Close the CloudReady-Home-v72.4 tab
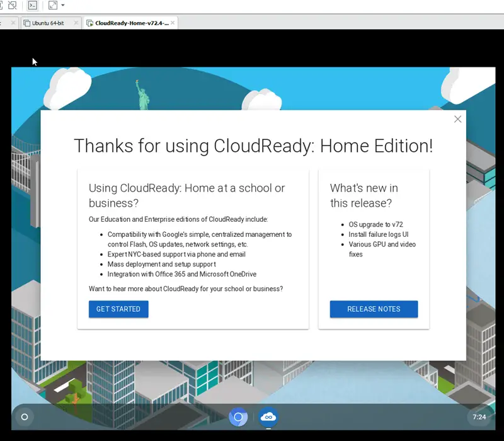Viewport: 504px width, 441px height. (173, 23)
